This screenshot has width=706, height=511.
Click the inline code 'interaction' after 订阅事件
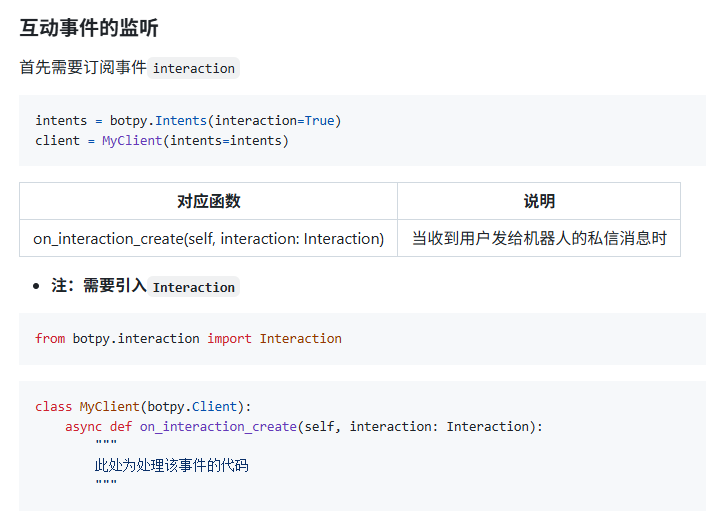194,68
